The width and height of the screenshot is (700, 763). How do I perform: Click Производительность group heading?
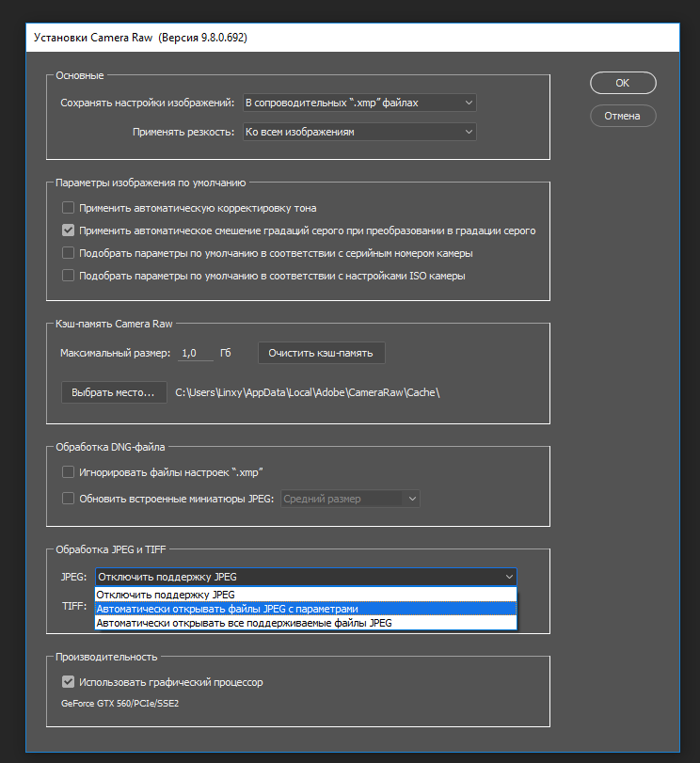pos(106,657)
